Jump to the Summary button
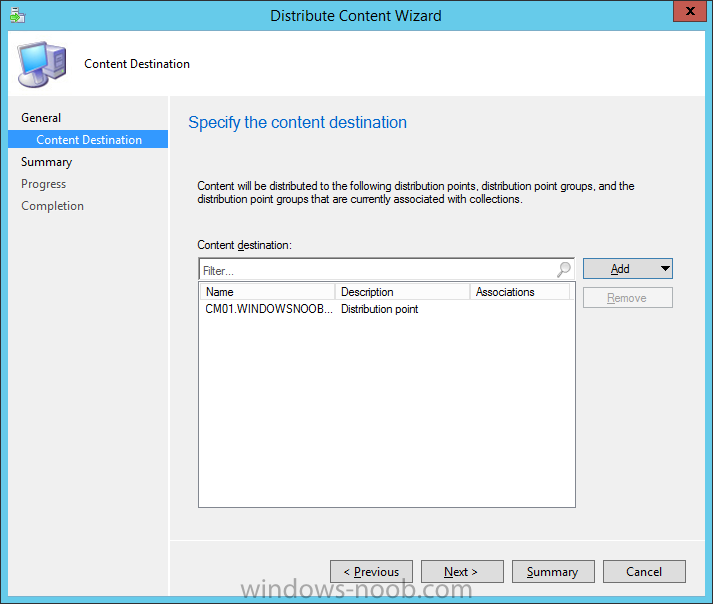713x604 pixels. click(553, 572)
